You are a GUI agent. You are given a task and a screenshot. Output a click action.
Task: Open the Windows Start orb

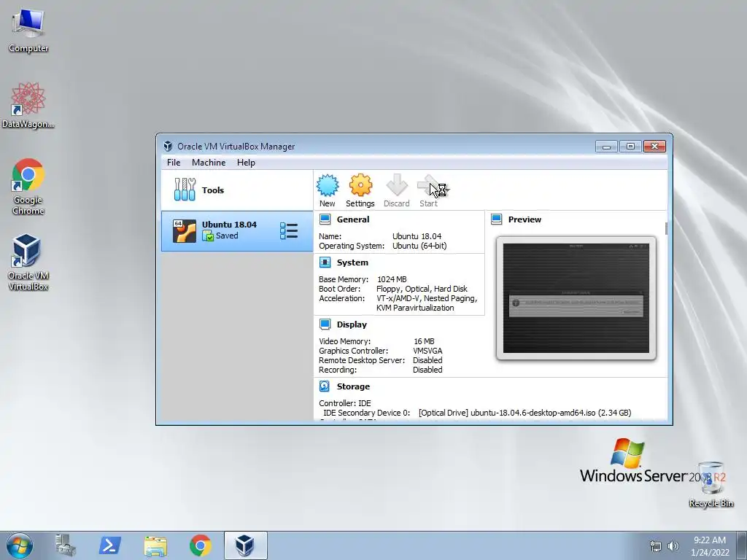(20, 545)
